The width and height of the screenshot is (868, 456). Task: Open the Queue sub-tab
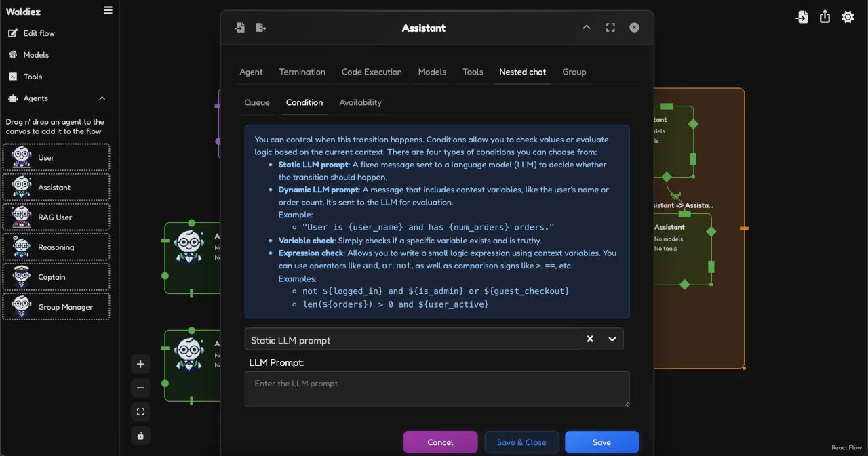coord(257,102)
